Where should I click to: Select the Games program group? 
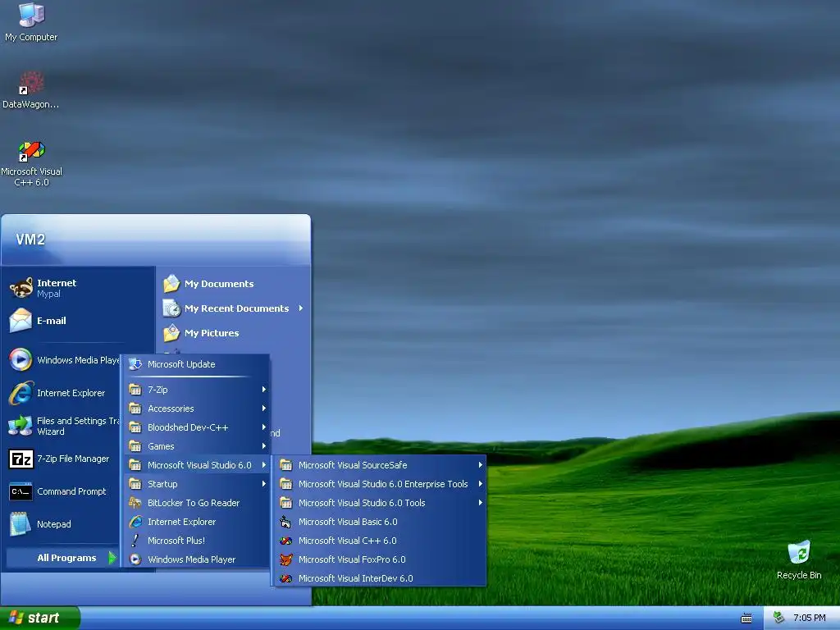(196, 446)
